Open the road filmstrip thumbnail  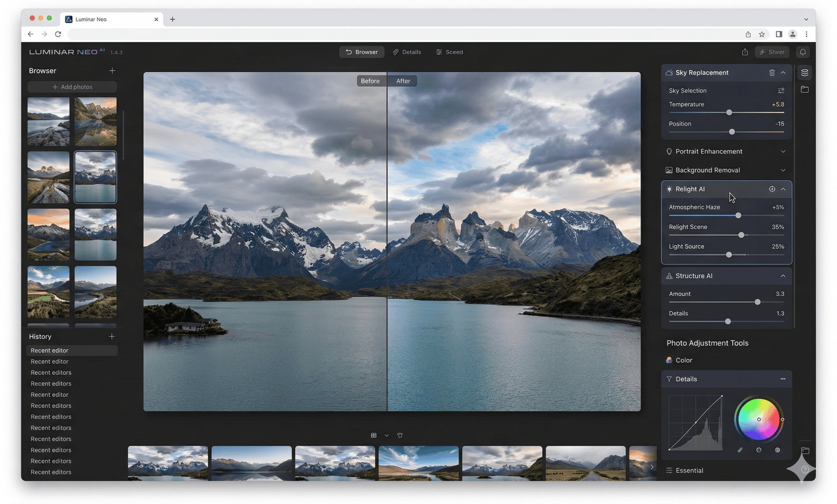[585, 463]
